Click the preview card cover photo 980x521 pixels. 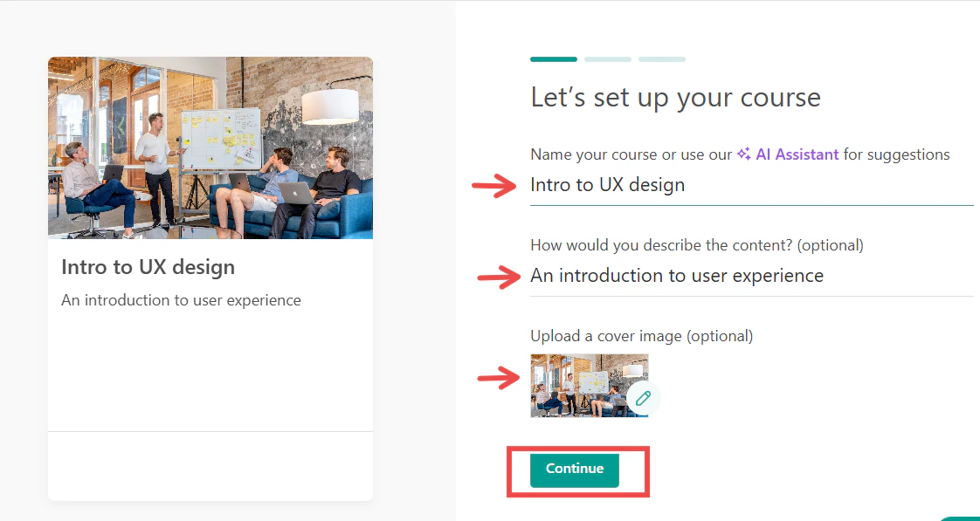[x=210, y=148]
